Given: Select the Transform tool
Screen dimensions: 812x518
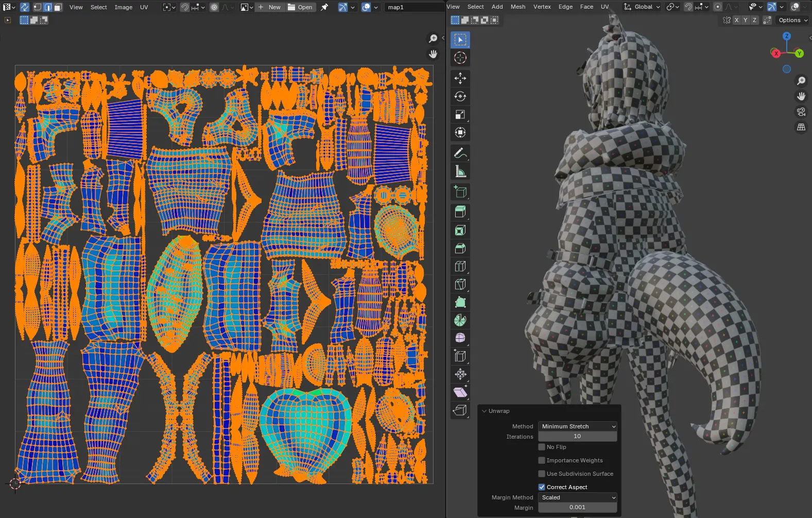Looking at the screenshot, I should click(460, 132).
